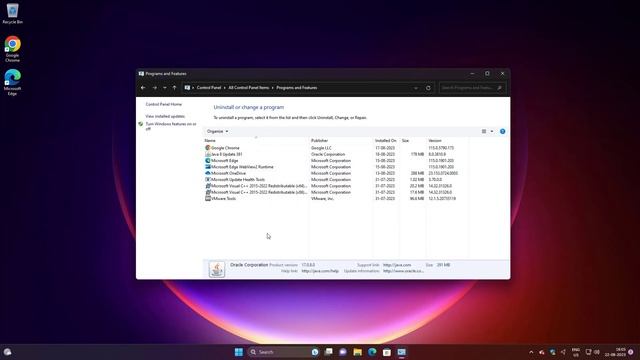
Task: Click the blue help icon
Action: pos(502,131)
